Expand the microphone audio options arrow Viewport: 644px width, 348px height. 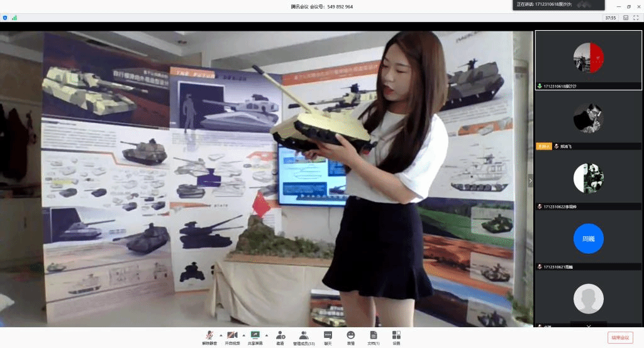coord(220,335)
